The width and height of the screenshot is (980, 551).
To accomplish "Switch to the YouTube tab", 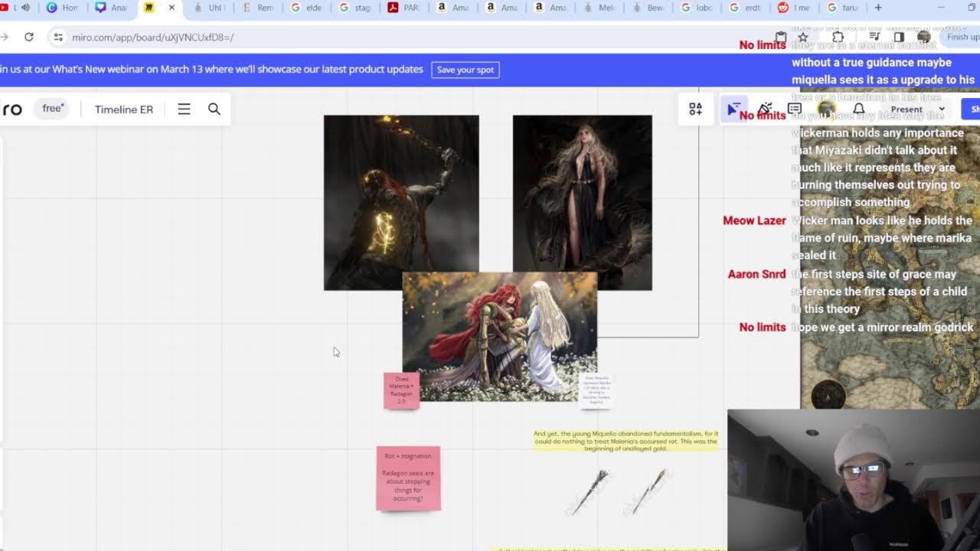I will coord(11,8).
